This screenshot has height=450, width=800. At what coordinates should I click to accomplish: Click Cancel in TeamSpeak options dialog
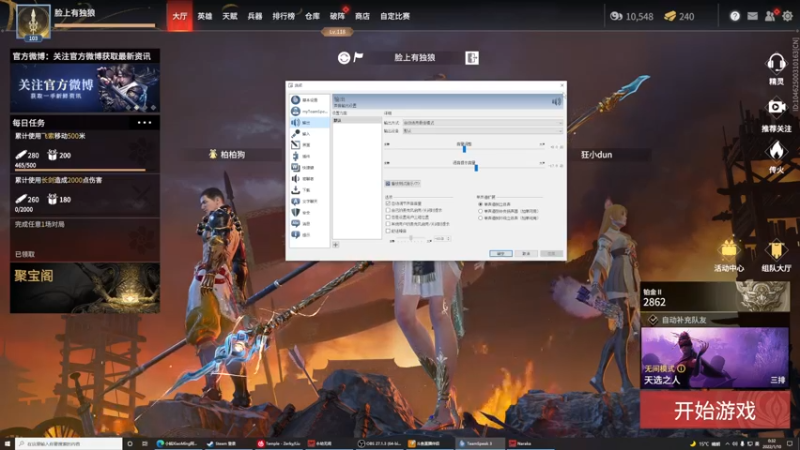pos(526,254)
